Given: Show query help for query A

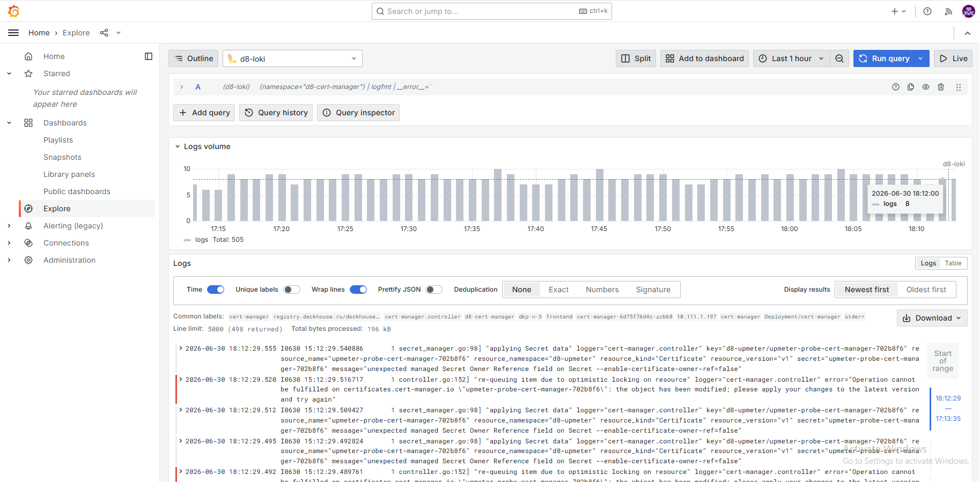Looking at the screenshot, I should click(896, 87).
